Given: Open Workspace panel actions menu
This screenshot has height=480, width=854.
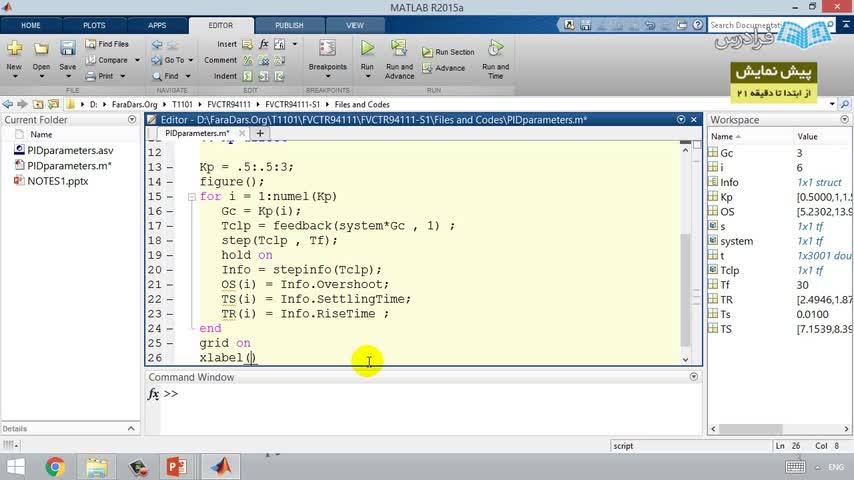Looking at the screenshot, I should pyautogui.click(x=844, y=119).
